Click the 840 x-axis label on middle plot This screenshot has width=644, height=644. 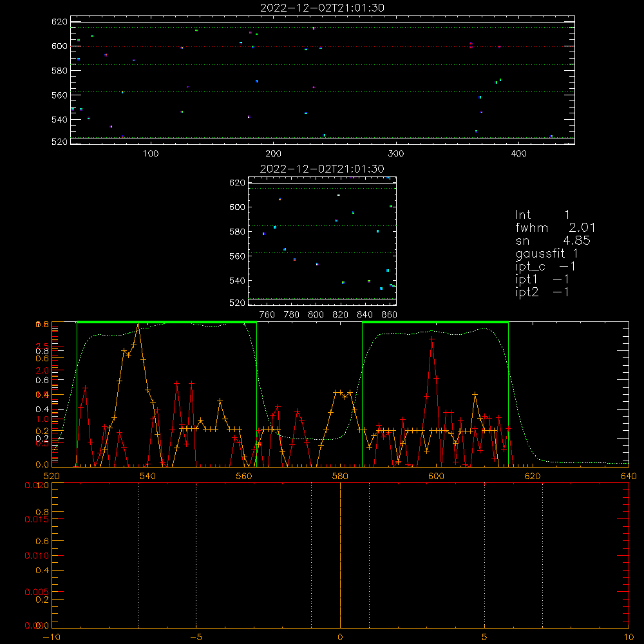pos(365,315)
